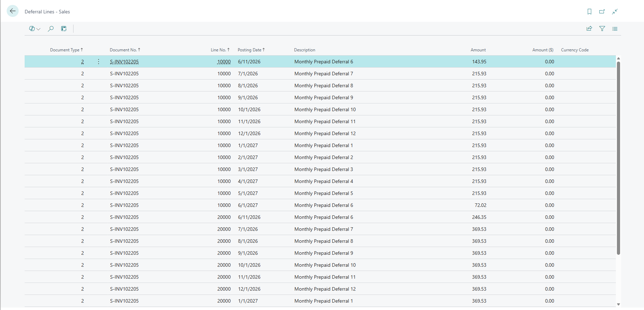Click the Edit in Excel toolbar icon
644x310 pixels.
tap(64, 29)
